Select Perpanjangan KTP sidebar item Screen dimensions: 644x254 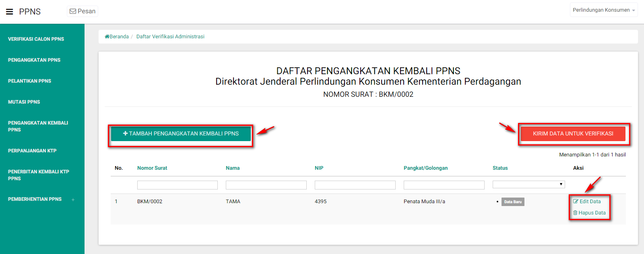coord(32,151)
